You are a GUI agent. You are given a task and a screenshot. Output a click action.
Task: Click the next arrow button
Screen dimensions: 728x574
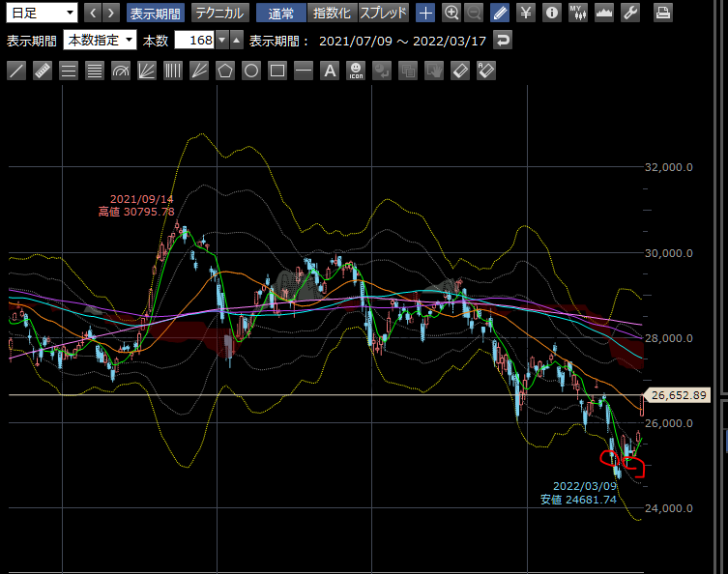pos(112,13)
